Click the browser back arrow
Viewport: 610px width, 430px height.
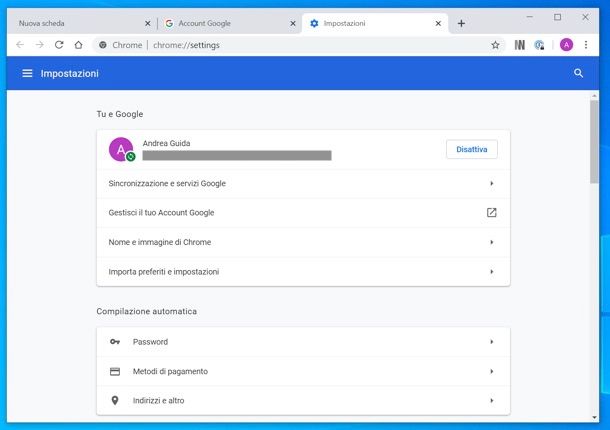pos(20,45)
